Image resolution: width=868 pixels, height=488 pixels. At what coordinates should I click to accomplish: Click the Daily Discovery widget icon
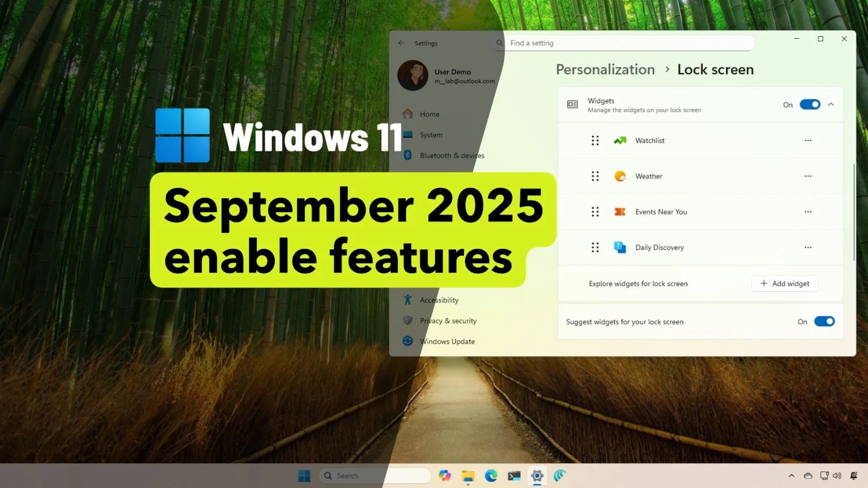tap(620, 248)
